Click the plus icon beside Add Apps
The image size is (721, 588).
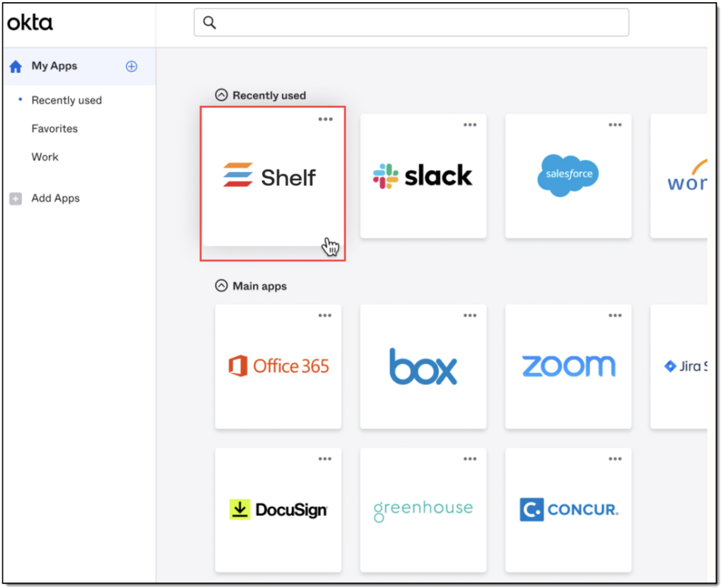pyautogui.click(x=16, y=198)
